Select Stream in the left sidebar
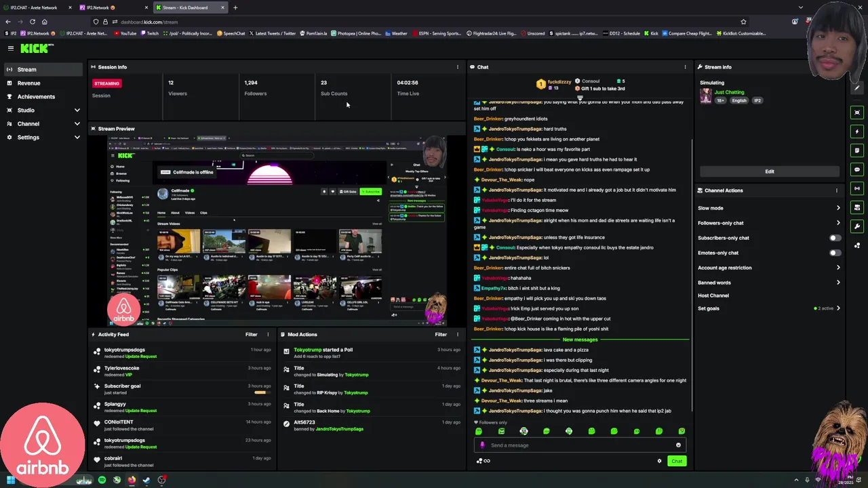Image resolution: width=868 pixels, height=488 pixels. [43, 69]
